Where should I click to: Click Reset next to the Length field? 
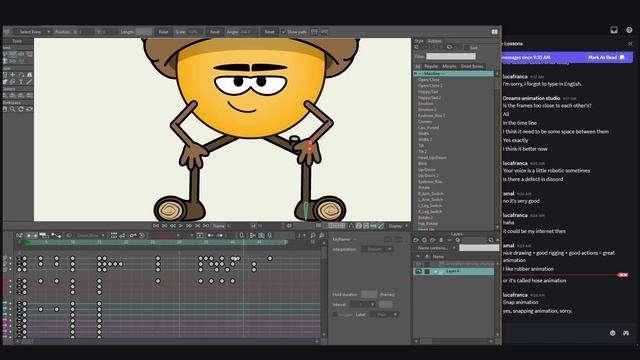[x=163, y=32]
